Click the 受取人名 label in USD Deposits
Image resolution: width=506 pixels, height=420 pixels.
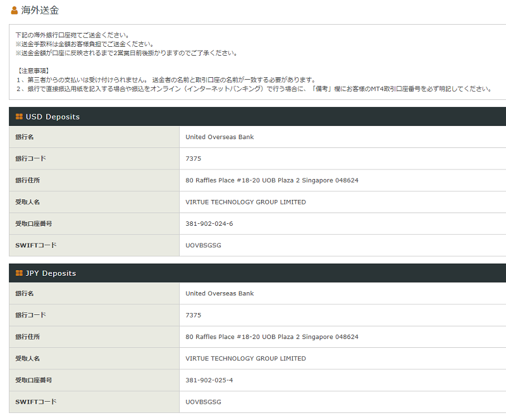click(27, 202)
